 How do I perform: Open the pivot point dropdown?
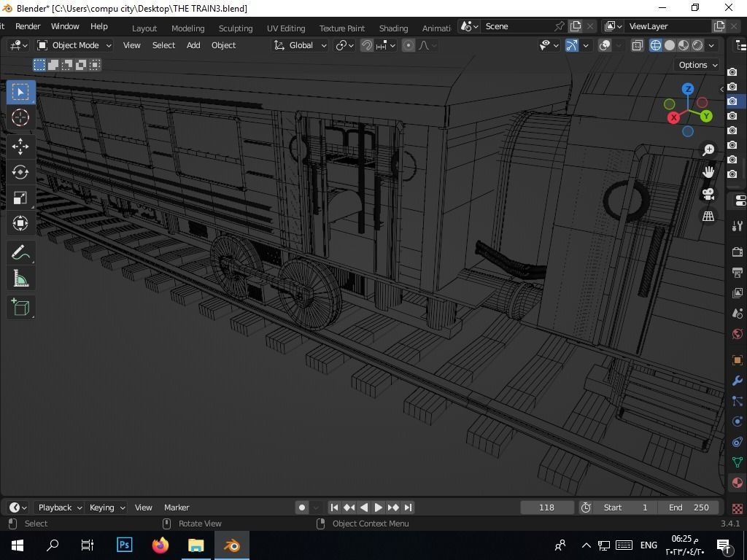tap(344, 45)
